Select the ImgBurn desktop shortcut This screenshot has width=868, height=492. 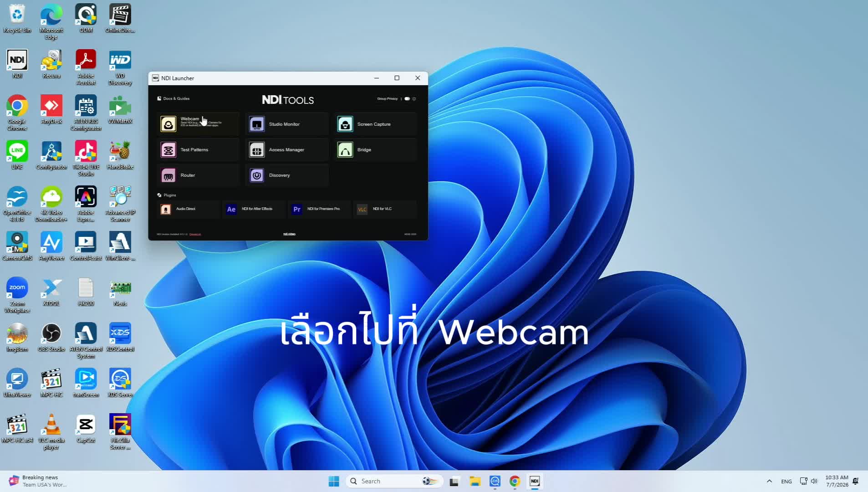[17, 338]
